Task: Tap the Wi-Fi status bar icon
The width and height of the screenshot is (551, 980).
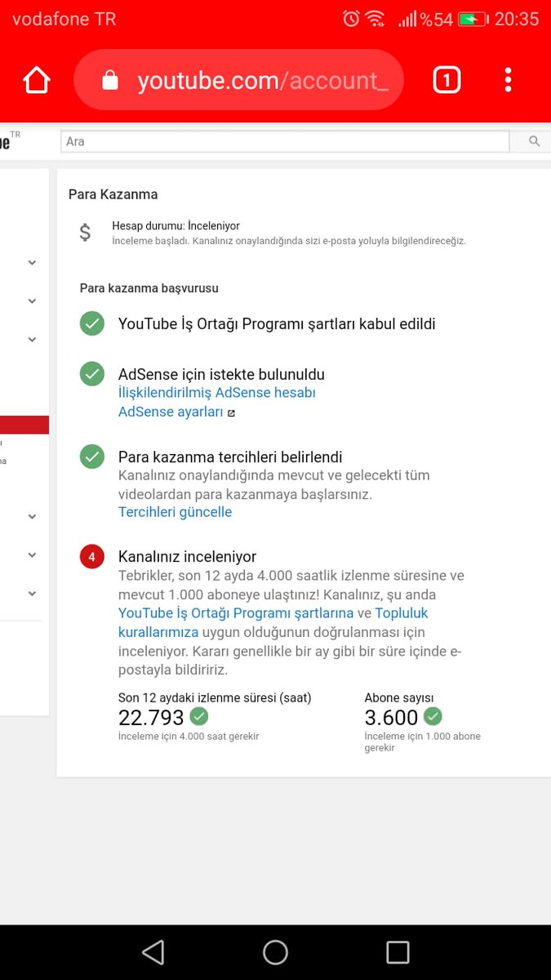Action: [x=375, y=19]
